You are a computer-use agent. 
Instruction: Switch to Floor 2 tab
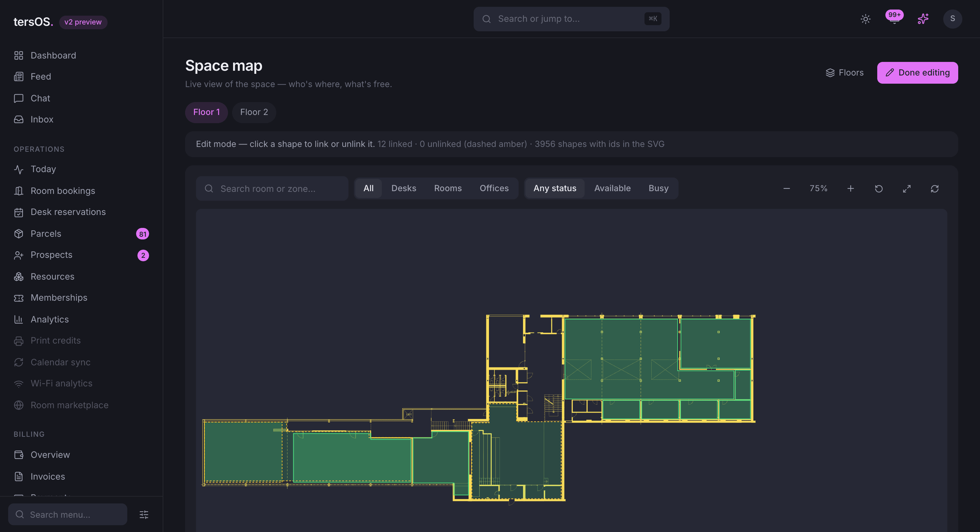pyautogui.click(x=254, y=112)
